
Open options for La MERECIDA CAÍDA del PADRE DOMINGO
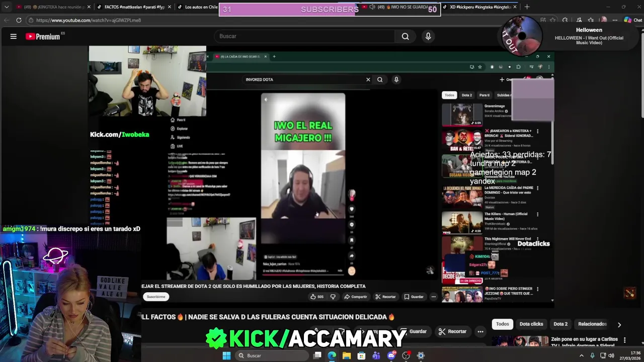coord(537,188)
